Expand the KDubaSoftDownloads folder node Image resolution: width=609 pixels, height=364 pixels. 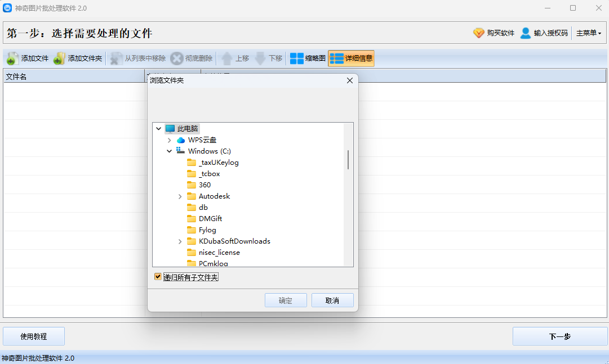pyautogui.click(x=180, y=241)
